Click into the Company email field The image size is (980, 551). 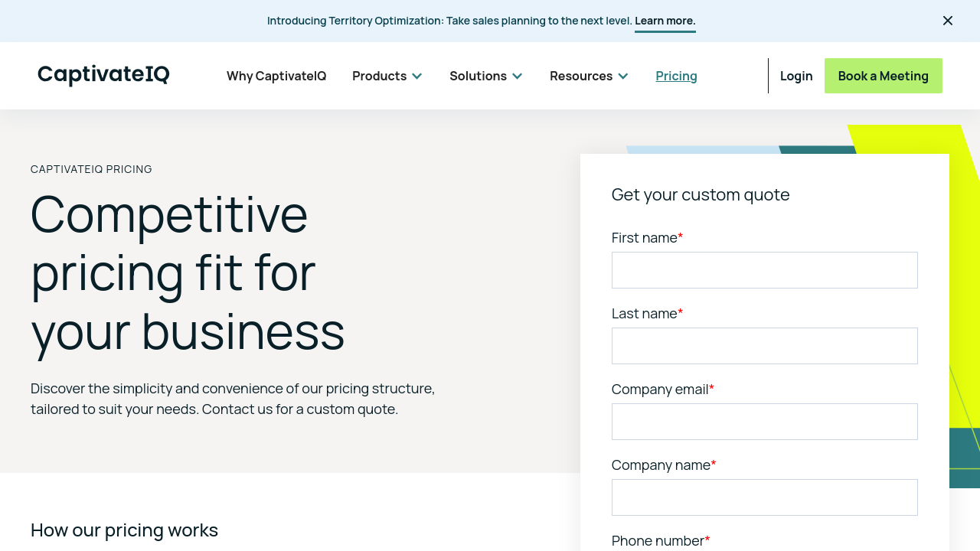click(764, 422)
